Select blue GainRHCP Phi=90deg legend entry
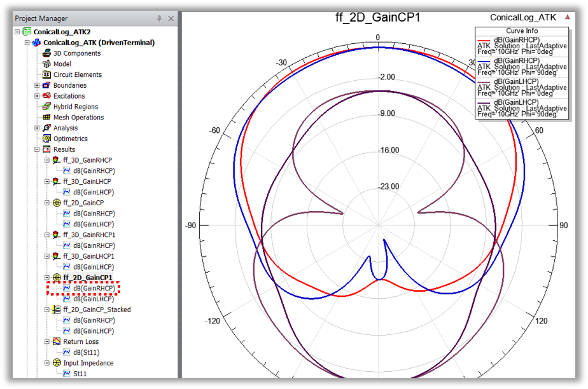This screenshot has width=588, height=389. 522,67
